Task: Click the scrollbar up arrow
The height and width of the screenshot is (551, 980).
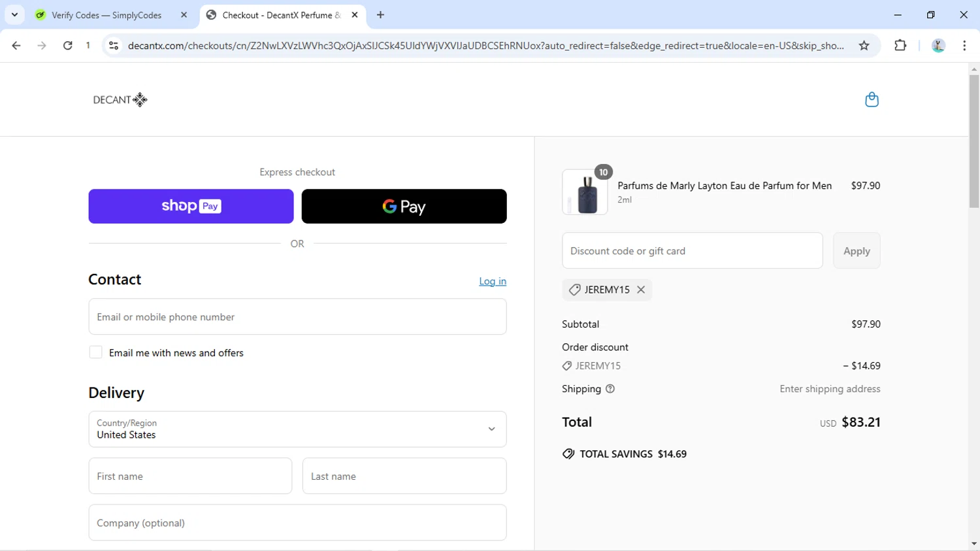Action: point(974,69)
